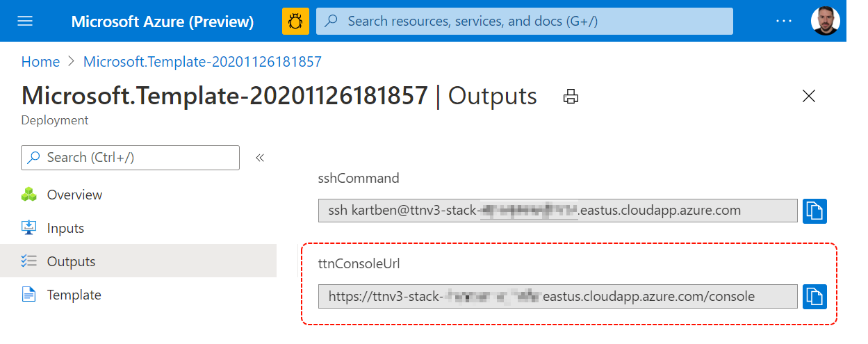Screen dimensions: 868x344
Task: Open the user account avatar
Action: point(826,21)
